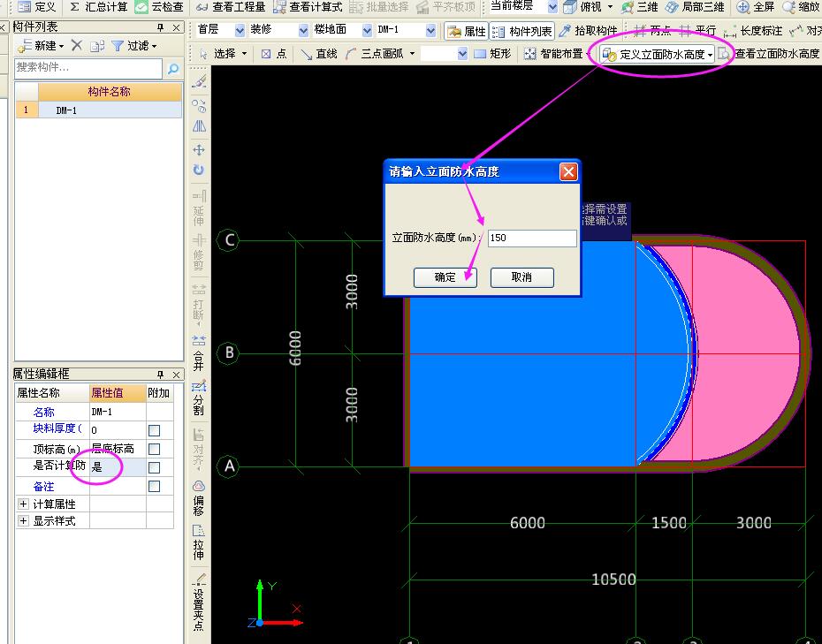Screen dimensions: 822x644
Task: Select the 矩形 rectangle drawing tool
Action: point(492,54)
